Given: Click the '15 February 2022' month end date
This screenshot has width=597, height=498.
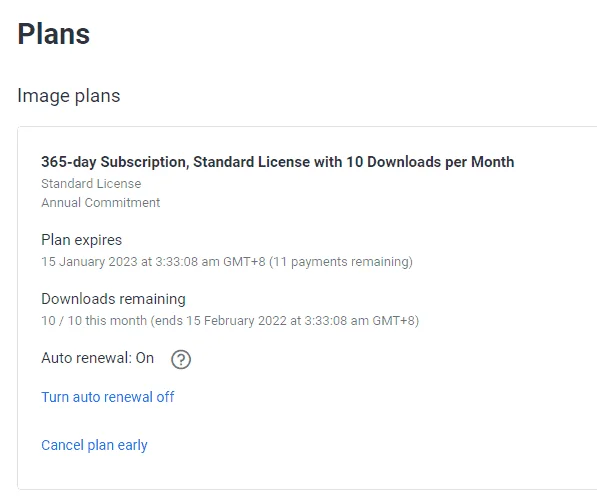Looking at the screenshot, I should pyautogui.click(x=236, y=321).
